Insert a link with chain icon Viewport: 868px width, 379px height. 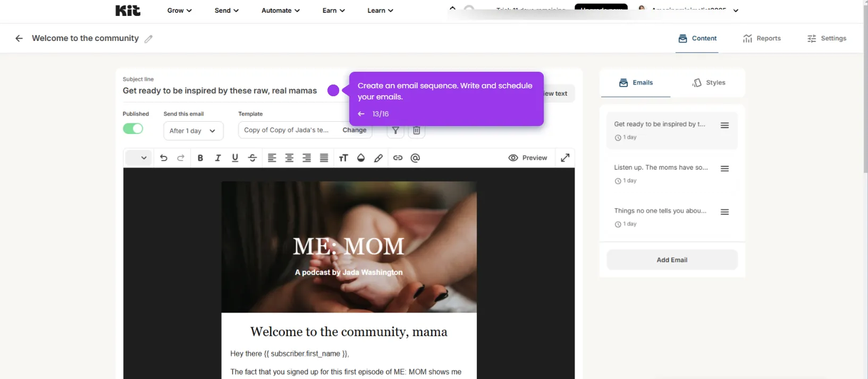tap(398, 158)
